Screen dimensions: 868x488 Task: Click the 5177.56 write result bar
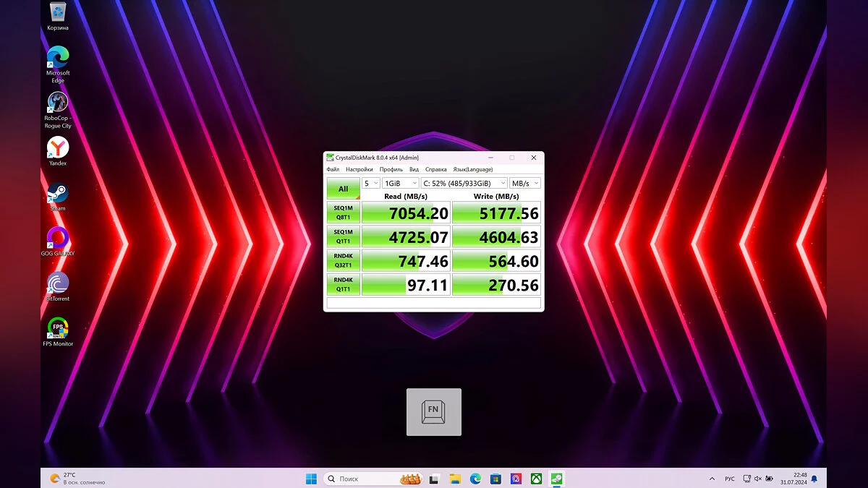(496, 213)
